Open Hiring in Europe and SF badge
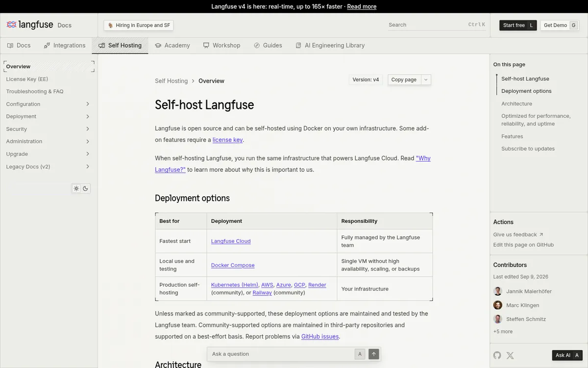The image size is (588, 368). 139,25
